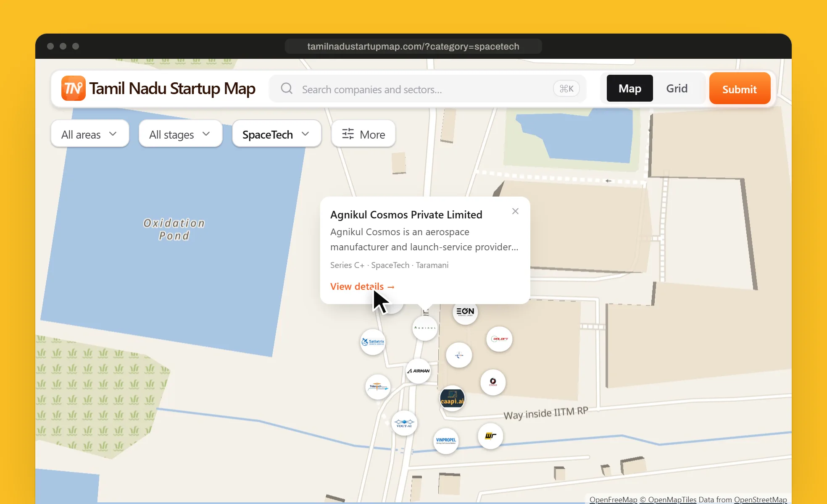Click the search magnifier icon
Screen dimensions: 827x504
pyautogui.click(x=287, y=89)
